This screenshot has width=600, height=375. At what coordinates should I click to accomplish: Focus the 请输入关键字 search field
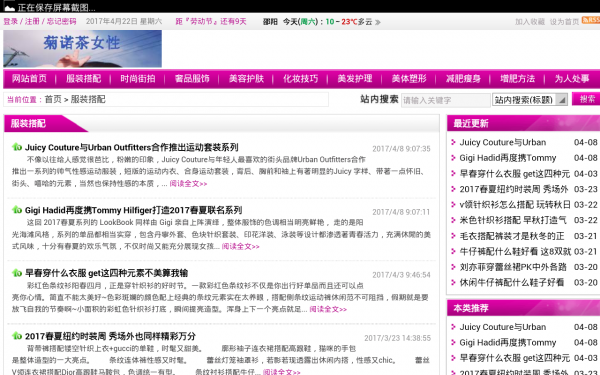click(x=445, y=100)
